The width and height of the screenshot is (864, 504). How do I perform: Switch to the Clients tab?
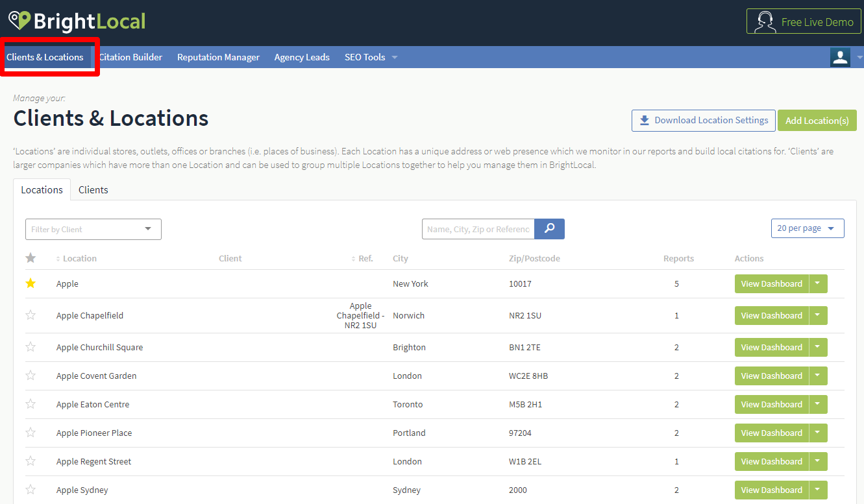click(x=93, y=190)
